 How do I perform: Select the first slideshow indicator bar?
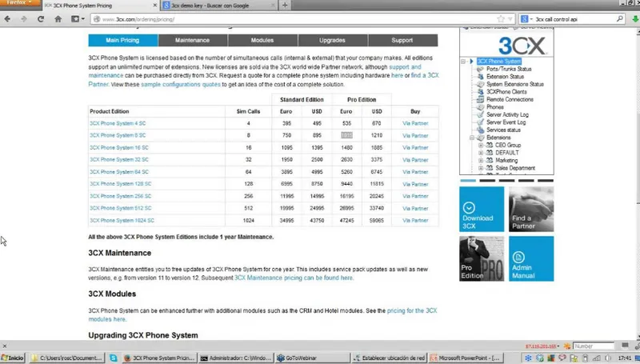pos(468,180)
